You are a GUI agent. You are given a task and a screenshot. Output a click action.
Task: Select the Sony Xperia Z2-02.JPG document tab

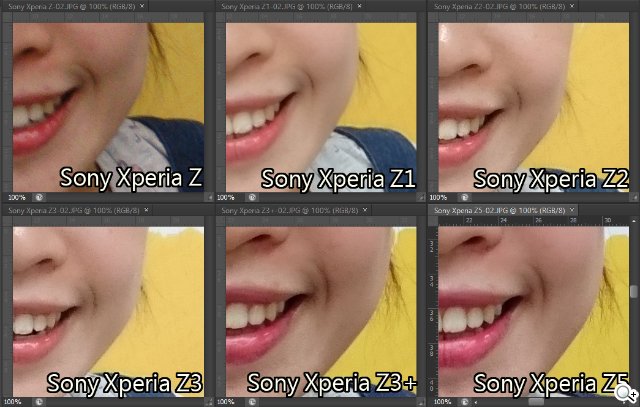pyautogui.click(x=504, y=6)
